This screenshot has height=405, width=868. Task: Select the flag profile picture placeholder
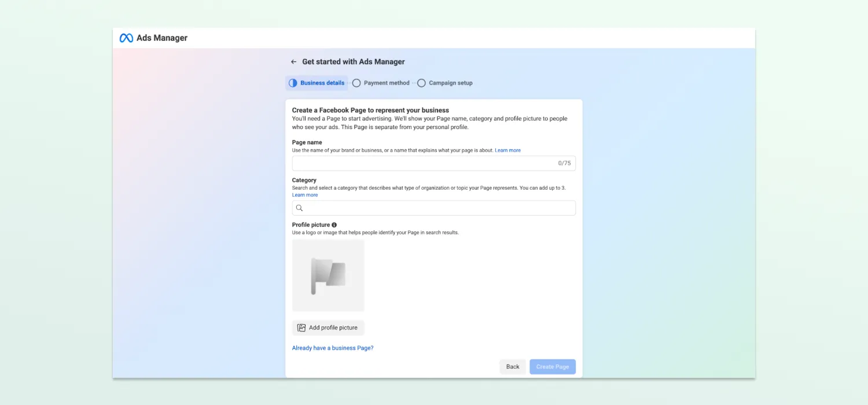tap(328, 275)
